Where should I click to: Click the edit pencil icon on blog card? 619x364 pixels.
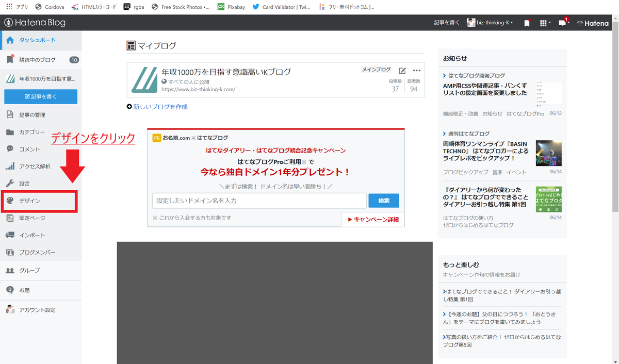click(402, 71)
